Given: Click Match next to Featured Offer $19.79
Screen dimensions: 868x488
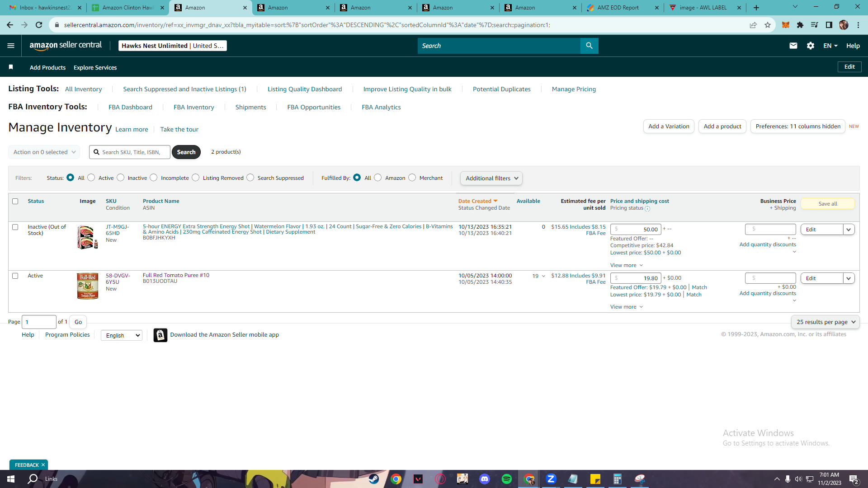Looking at the screenshot, I should pyautogui.click(x=699, y=287).
